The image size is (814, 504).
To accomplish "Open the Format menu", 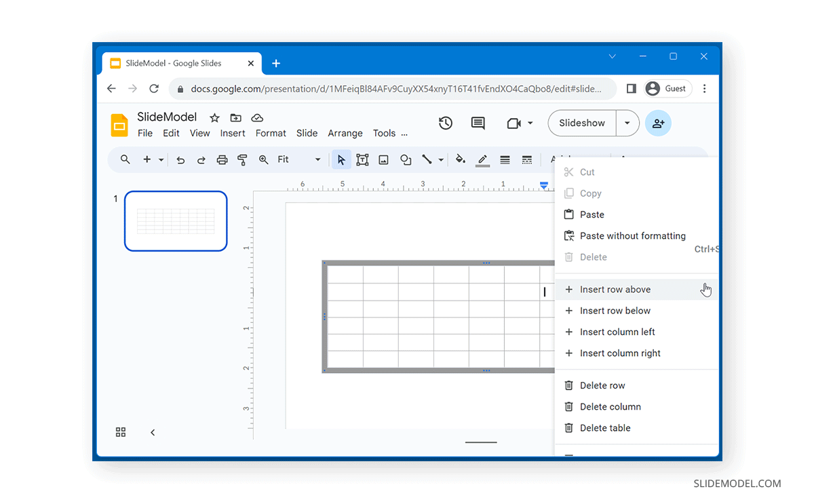I will (x=271, y=133).
